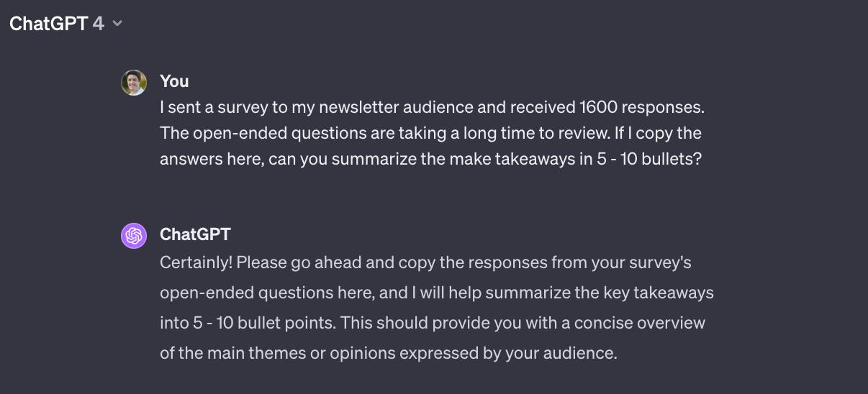Open the ChatGPT 4 model selector chevron
This screenshot has height=394, width=868.
coord(117,24)
